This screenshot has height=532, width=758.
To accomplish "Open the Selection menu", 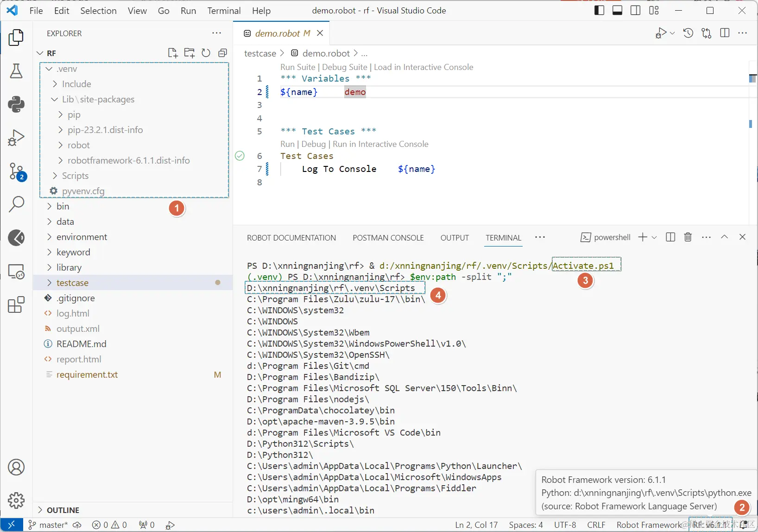I will [99, 11].
